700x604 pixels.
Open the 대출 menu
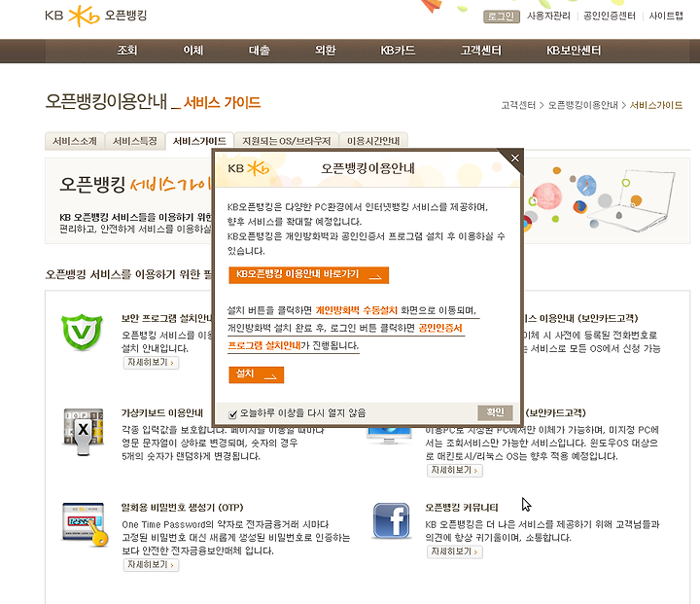click(x=260, y=51)
